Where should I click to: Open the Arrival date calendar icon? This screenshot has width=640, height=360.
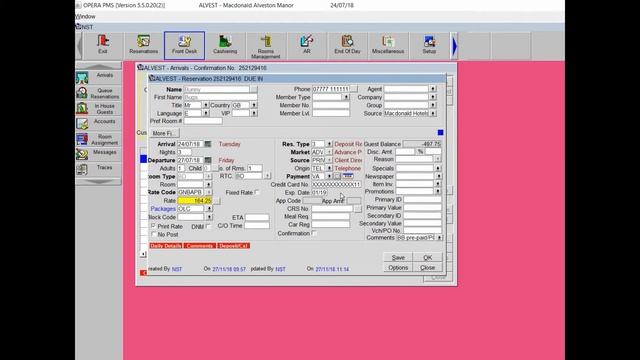tap(208, 144)
